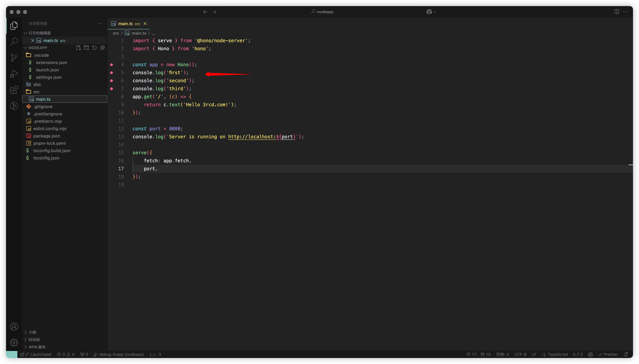639x364 pixels.
Task: Open the Source Control view
Action: click(14, 58)
